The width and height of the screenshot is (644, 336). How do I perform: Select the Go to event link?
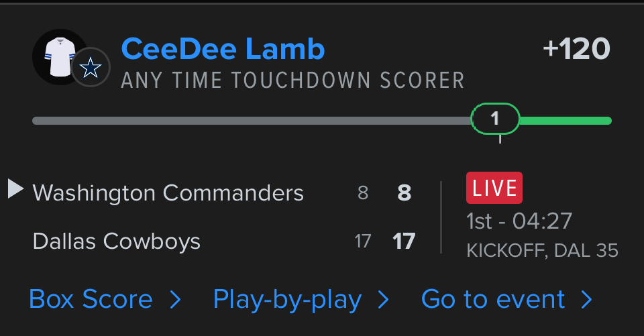(493, 300)
